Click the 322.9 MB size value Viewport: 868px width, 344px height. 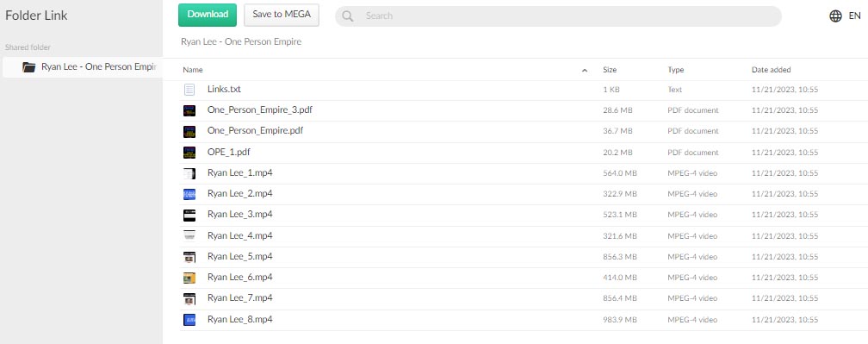tap(619, 194)
